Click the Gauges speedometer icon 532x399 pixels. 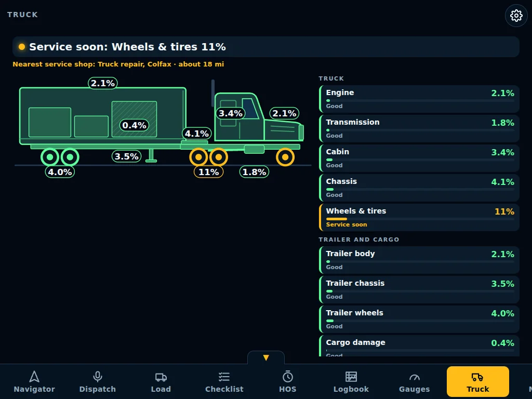(414, 378)
